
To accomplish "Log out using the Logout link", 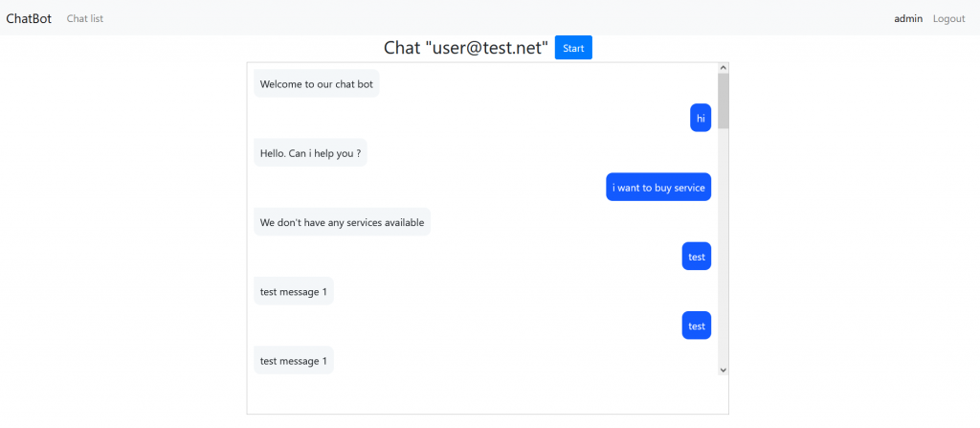I will point(949,18).
